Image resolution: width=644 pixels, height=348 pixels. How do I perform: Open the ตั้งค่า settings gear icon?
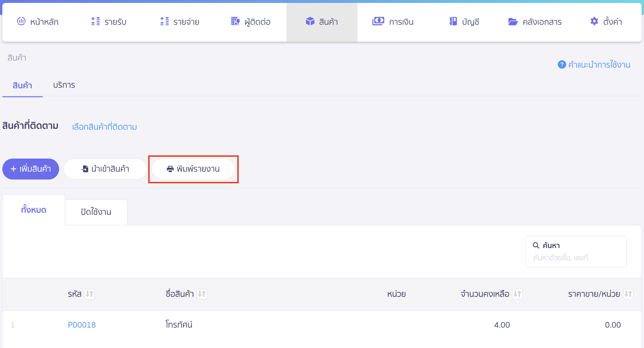594,22
